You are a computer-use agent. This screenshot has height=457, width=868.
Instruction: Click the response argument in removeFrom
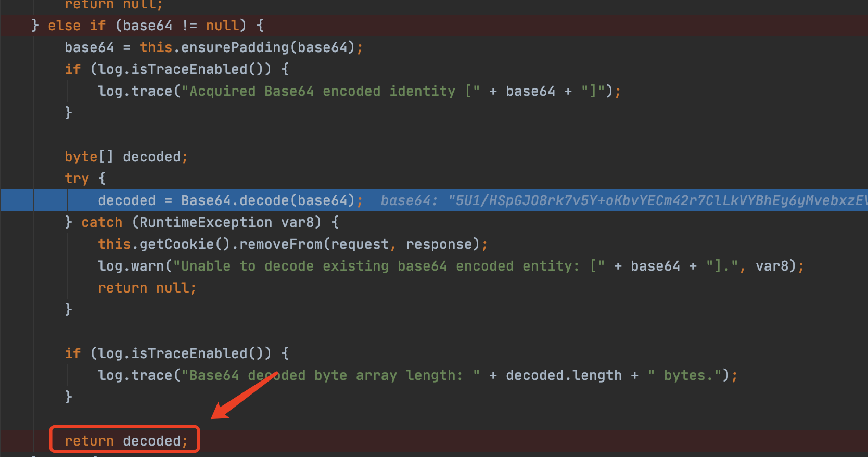(x=439, y=244)
